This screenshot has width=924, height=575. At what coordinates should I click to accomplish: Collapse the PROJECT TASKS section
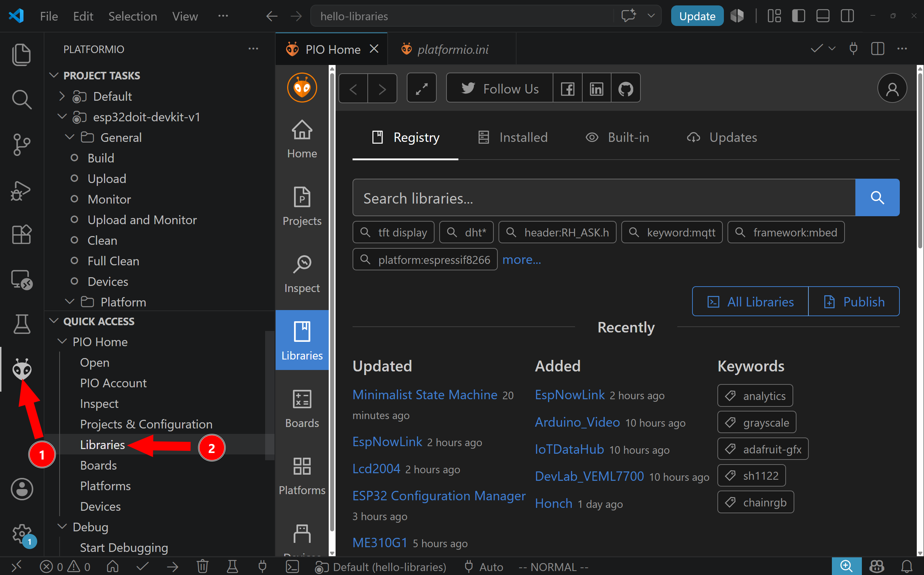54,75
